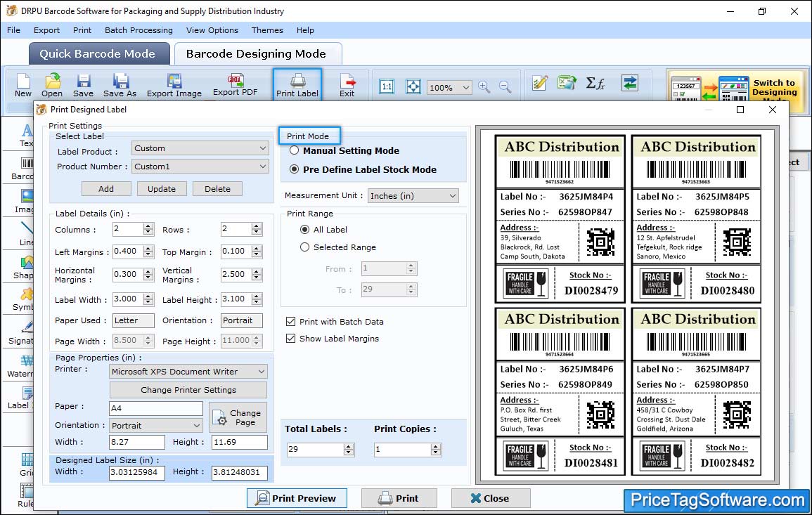The width and height of the screenshot is (812, 515).
Task: Click the Export Image icon
Action: 174,86
